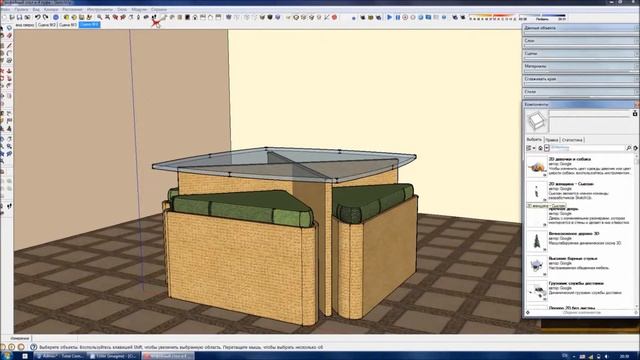The height and width of the screenshot is (360, 640).
Task: Select Zoom tool in left toolbar
Action: pyautogui.click(x=2, y=146)
